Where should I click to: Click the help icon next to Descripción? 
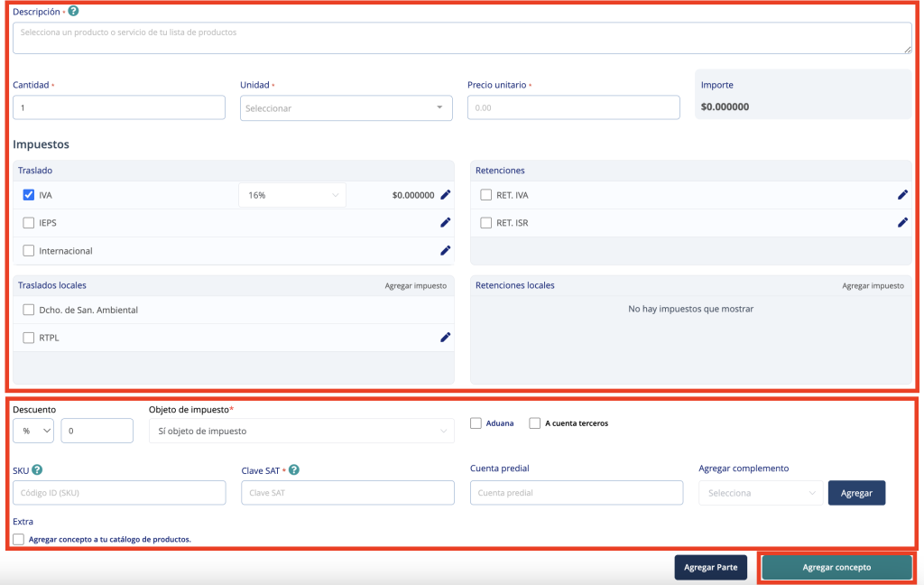[x=73, y=12]
